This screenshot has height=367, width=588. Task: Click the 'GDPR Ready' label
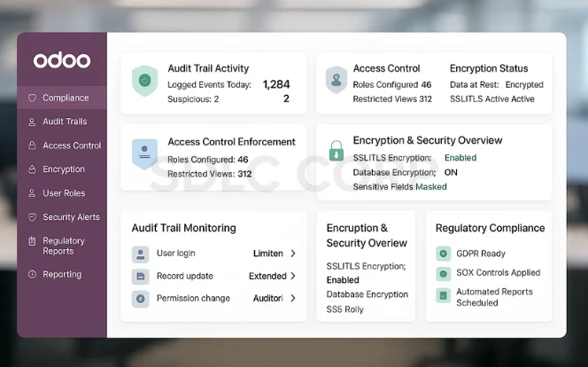tap(481, 254)
